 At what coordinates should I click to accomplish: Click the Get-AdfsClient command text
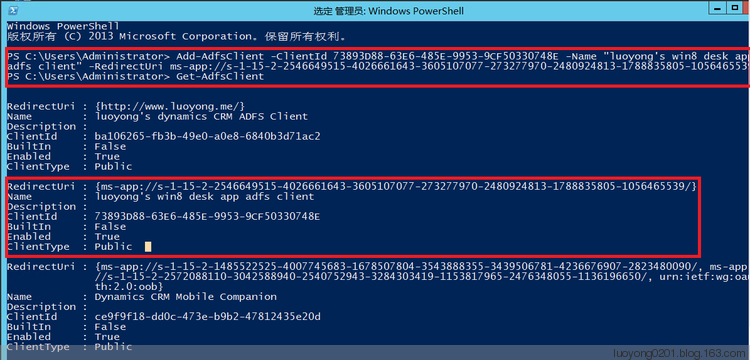pos(220,76)
